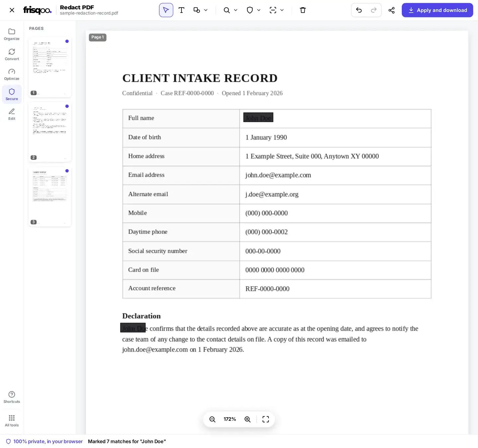478x448 pixels.
Task: Undo the last action
Action: 359,10
